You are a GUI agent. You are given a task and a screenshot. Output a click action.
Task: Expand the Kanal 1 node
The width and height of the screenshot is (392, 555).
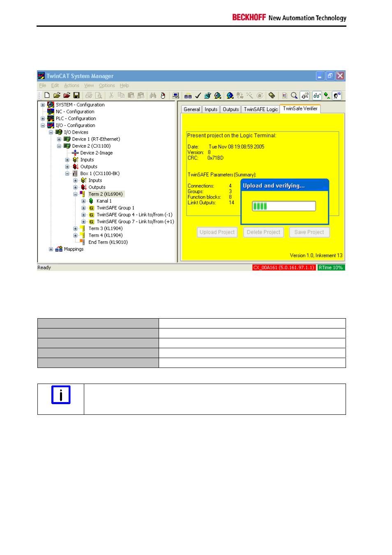(84, 201)
